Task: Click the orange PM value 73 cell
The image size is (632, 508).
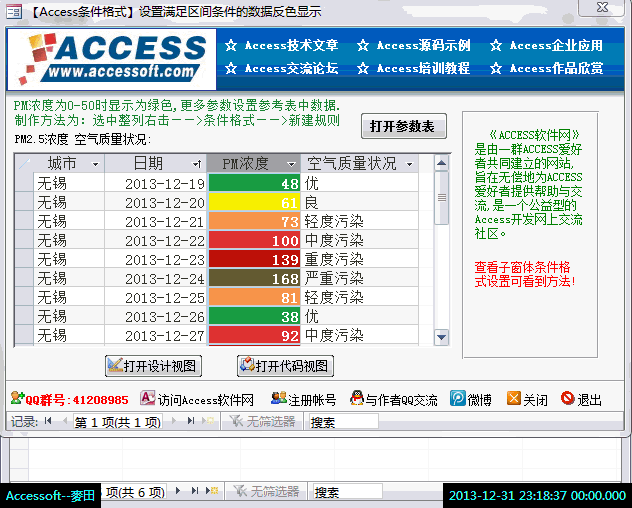Action: 254,222
